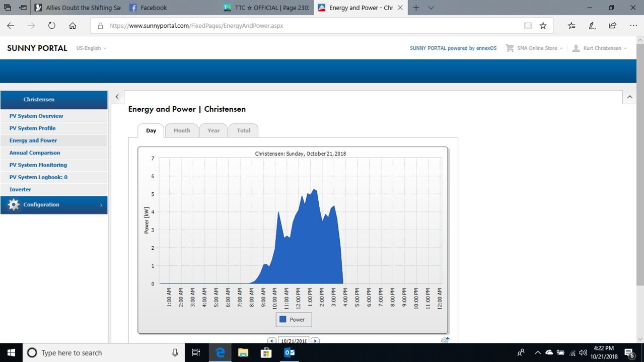Open the browser home page

[x=73, y=26]
